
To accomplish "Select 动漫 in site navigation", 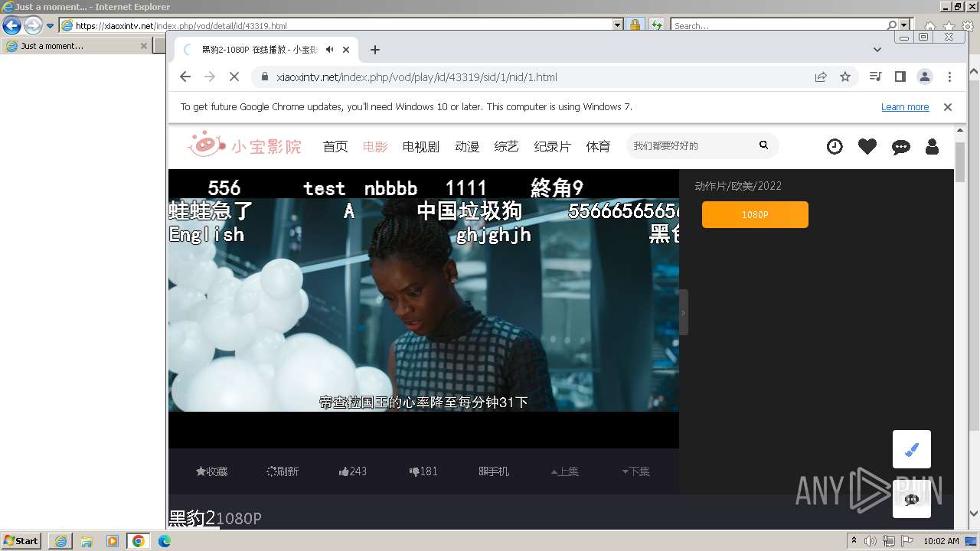I will [467, 146].
